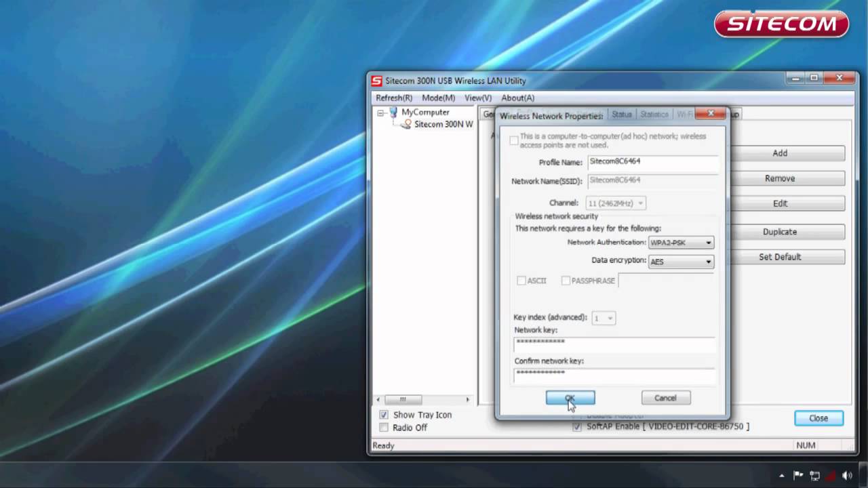This screenshot has height=488, width=868.
Task: Click the Profile Name input field
Action: tap(652, 162)
